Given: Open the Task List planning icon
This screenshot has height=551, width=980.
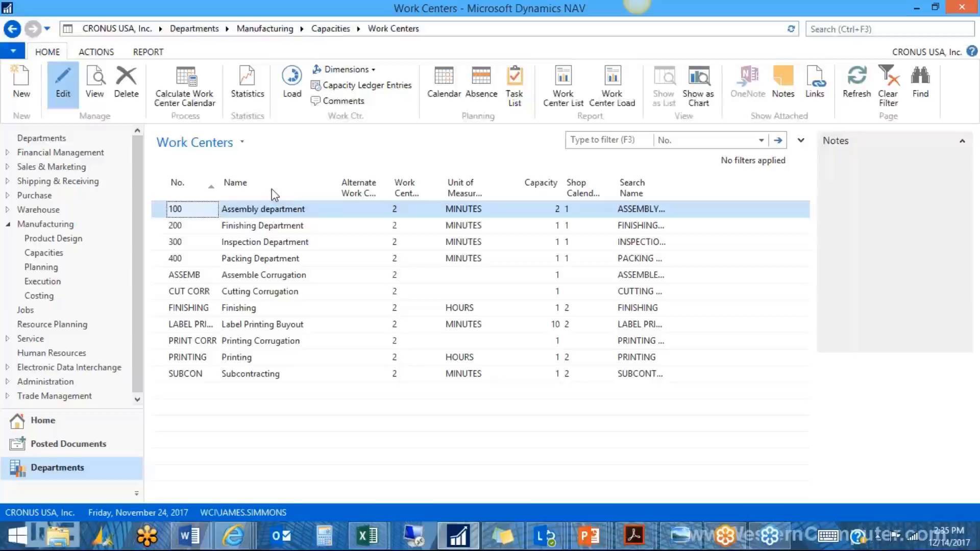Looking at the screenshot, I should click(x=514, y=84).
